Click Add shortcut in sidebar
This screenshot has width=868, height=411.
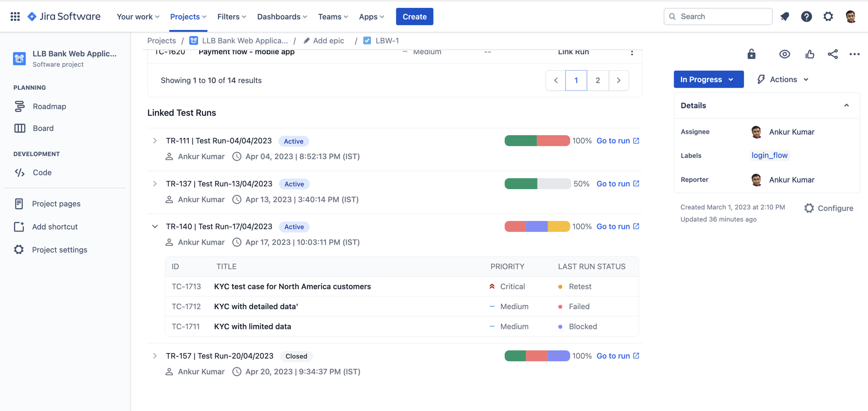click(x=55, y=227)
